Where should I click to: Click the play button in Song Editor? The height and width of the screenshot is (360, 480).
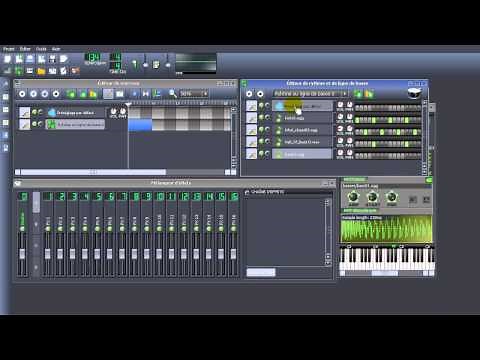22,94
